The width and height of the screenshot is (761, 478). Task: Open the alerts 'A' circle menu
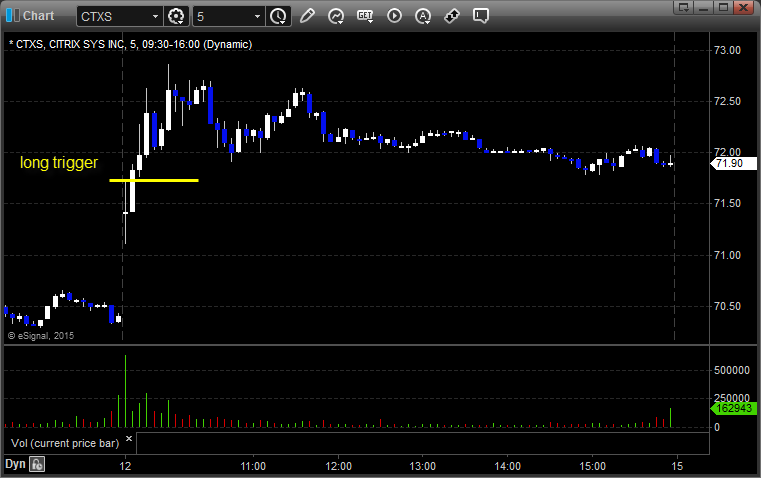(x=423, y=16)
